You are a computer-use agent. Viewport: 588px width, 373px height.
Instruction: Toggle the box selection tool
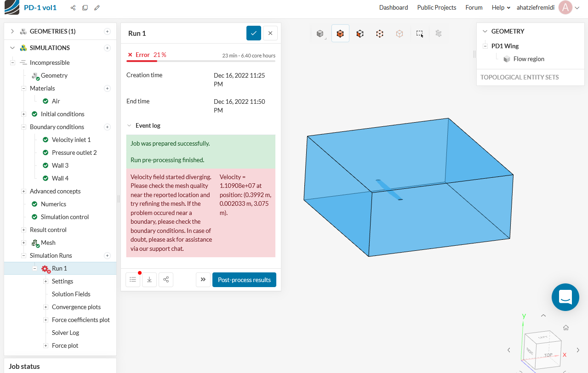pos(419,33)
